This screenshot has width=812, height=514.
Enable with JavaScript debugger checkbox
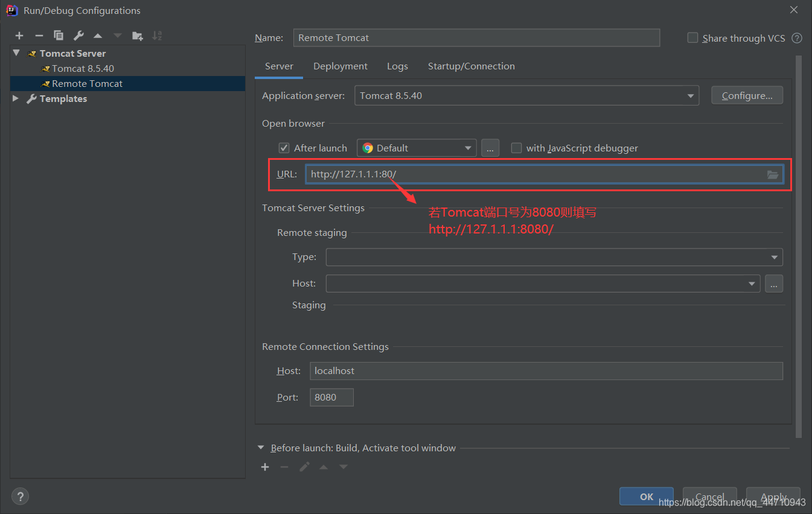[x=516, y=148]
